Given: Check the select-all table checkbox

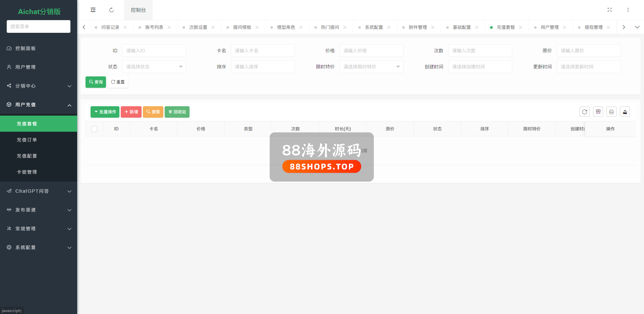Looking at the screenshot, I should [x=94, y=129].
